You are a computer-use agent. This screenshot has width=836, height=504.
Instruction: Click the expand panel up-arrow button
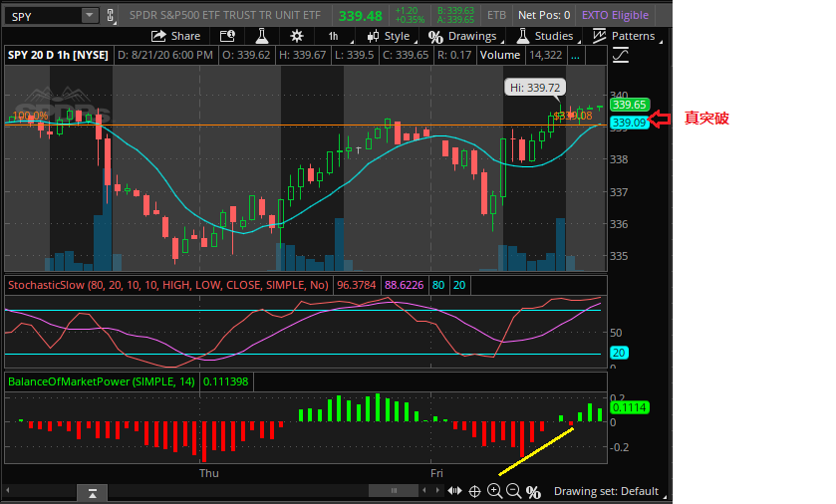click(x=93, y=493)
